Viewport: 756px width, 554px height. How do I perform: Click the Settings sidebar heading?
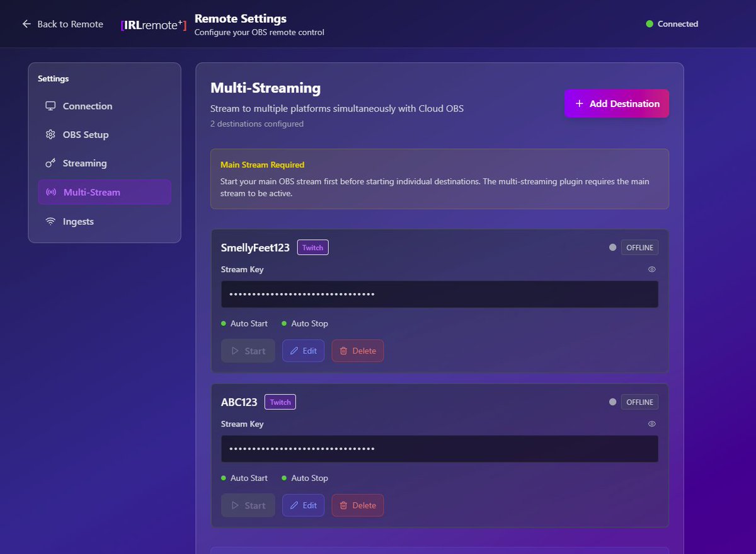tap(54, 79)
